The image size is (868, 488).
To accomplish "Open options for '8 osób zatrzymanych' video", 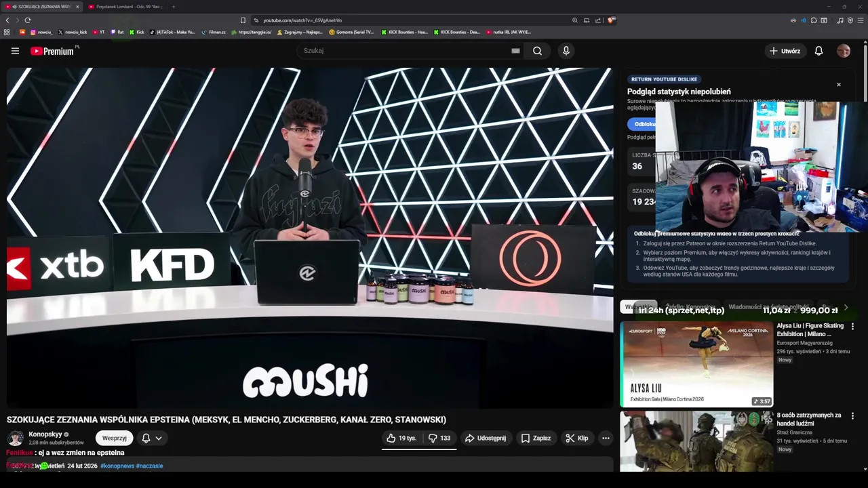I will (x=852, y=416).
